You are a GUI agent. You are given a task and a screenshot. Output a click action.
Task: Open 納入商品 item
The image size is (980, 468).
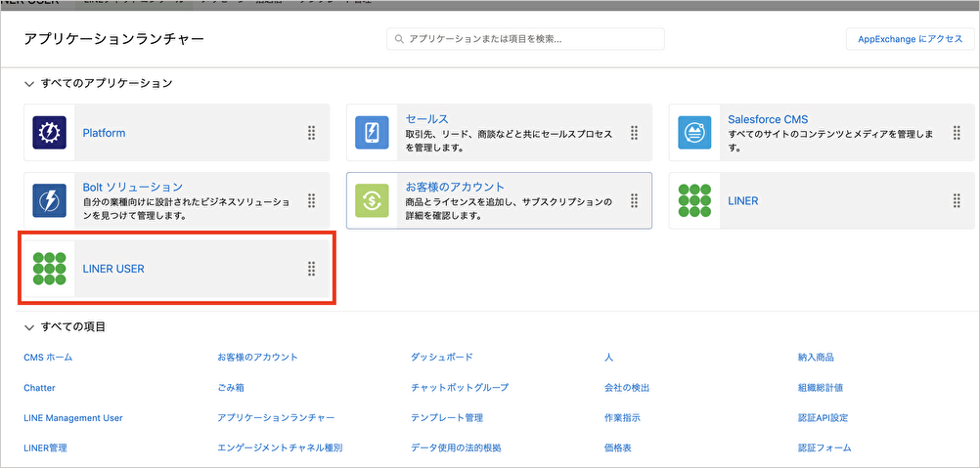point(817,358)
